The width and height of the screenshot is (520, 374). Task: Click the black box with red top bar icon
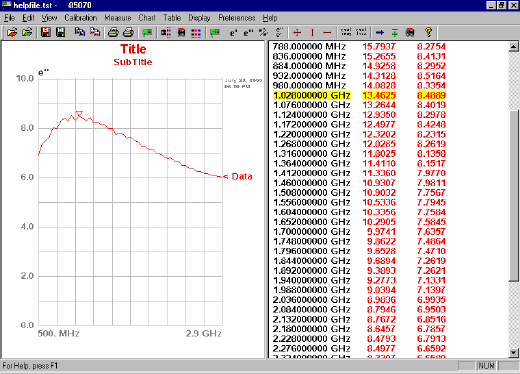click(181, 32)
